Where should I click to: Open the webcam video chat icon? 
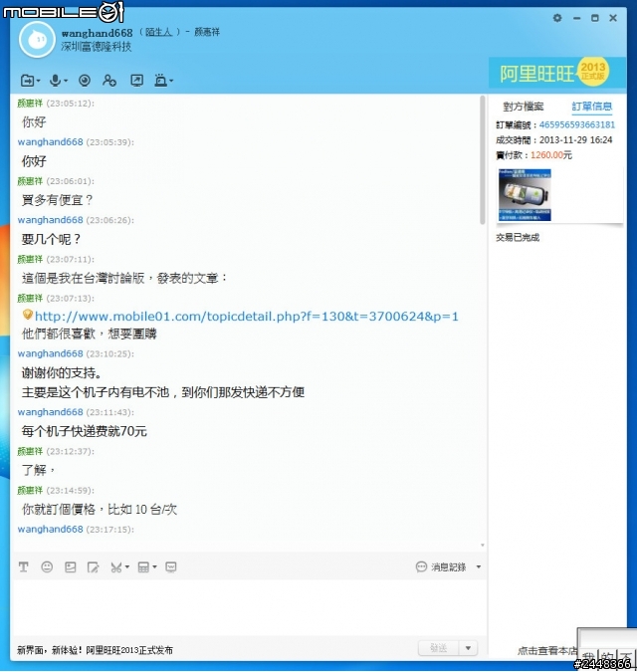tap(85, 81)
